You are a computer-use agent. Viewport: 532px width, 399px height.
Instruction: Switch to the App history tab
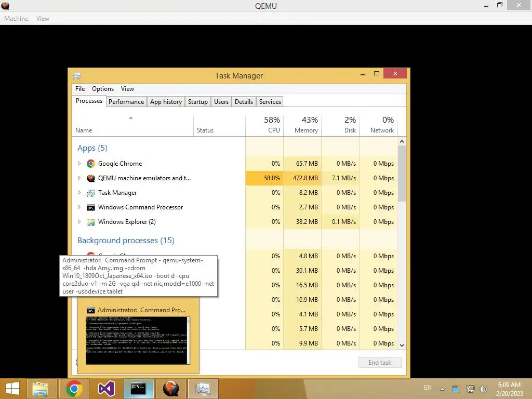166,102
